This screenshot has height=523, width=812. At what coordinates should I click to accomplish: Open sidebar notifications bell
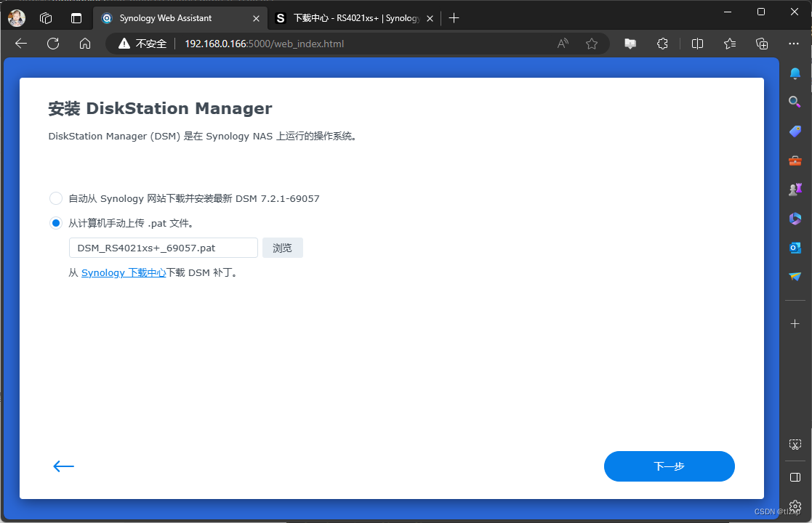click(795, 73)
